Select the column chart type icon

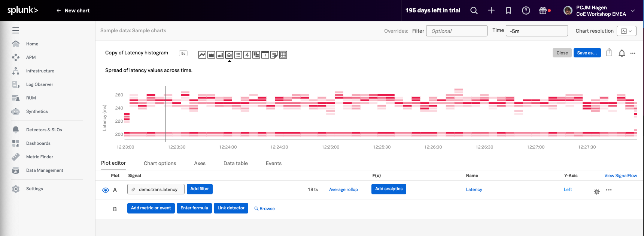[x=220, y=55]
